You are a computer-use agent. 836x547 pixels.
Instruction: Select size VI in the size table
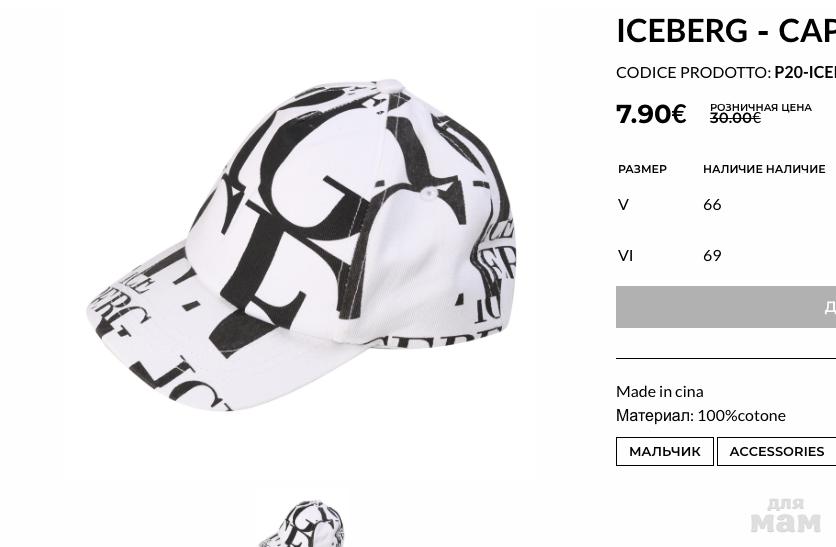(625, 256)
